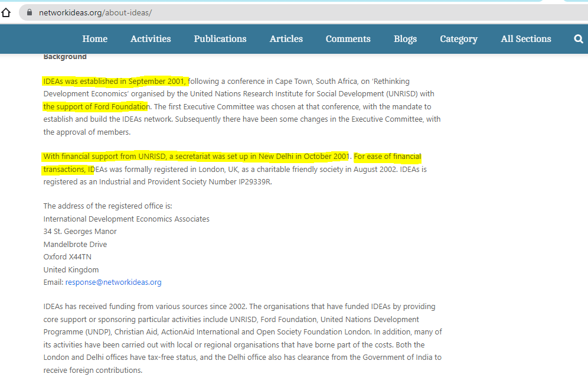Click 'the support of Ford Foundation' highlighted text
The image size is (588, 390).
coord(96,106)
